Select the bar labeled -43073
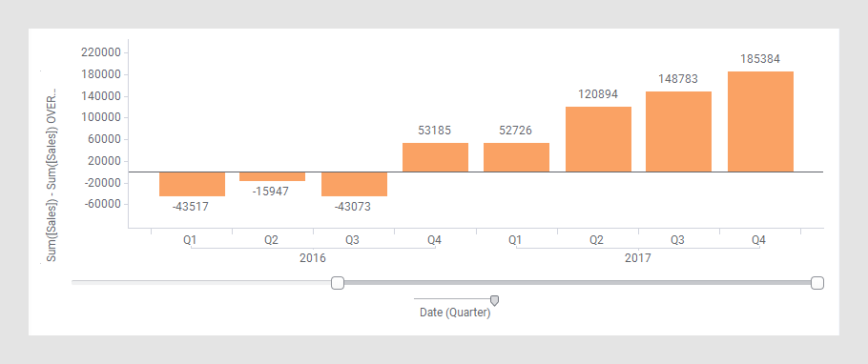Image resolution: width=868 pixels, height=364 pixels. 354,184
